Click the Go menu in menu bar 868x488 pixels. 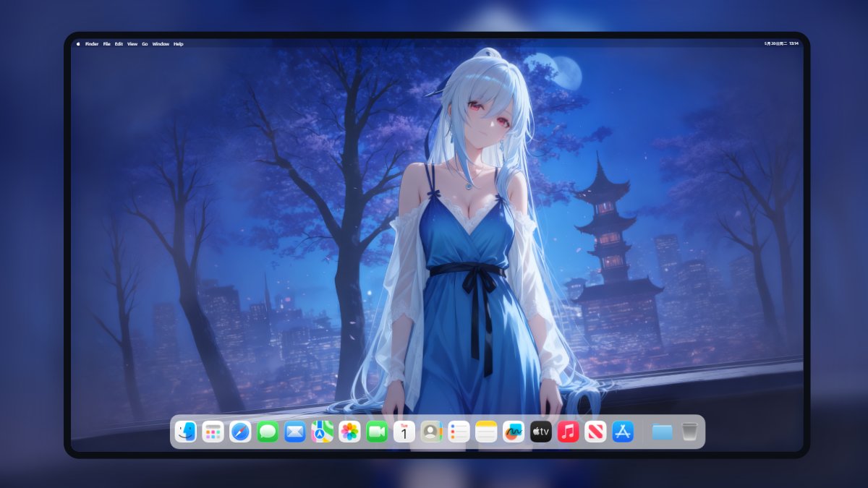(145, 44)
